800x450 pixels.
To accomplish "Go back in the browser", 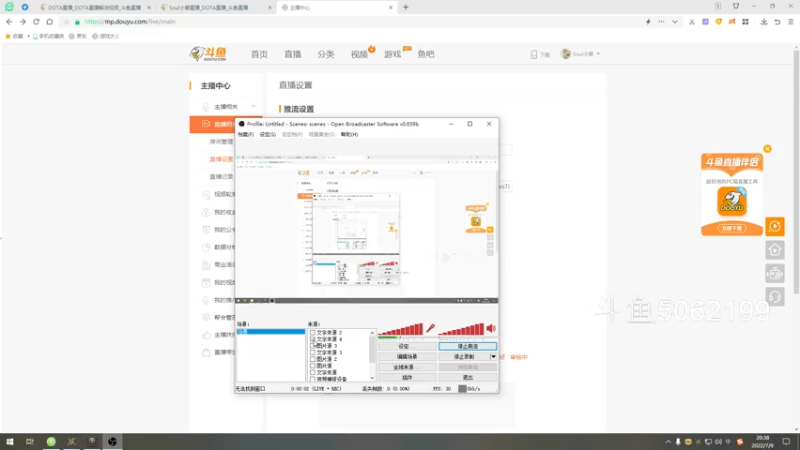I will [9, 22].
